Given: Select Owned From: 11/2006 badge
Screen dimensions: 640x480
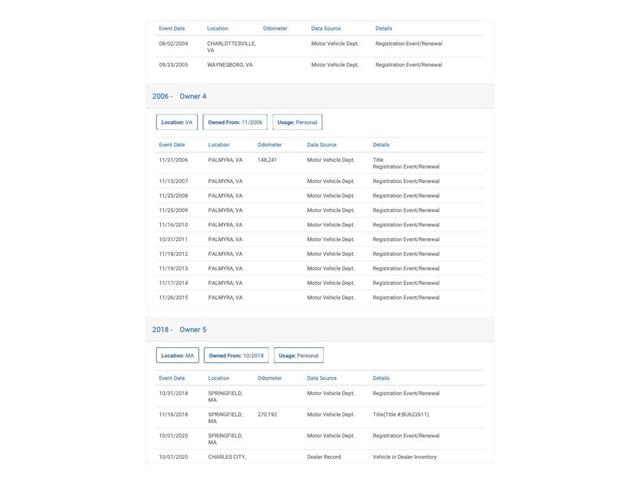Looking at the screenshot, I should coord(235,122).
